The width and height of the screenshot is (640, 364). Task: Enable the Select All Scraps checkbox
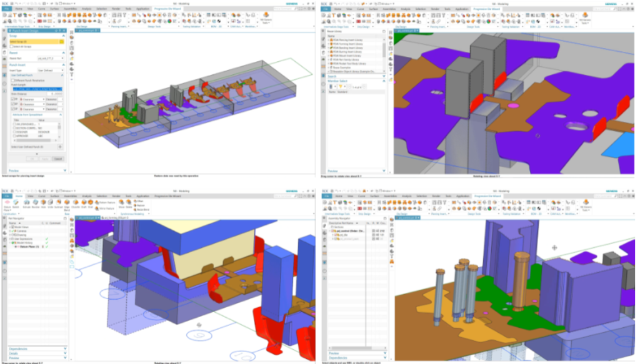pyautogui.click(x=12, y=47)
